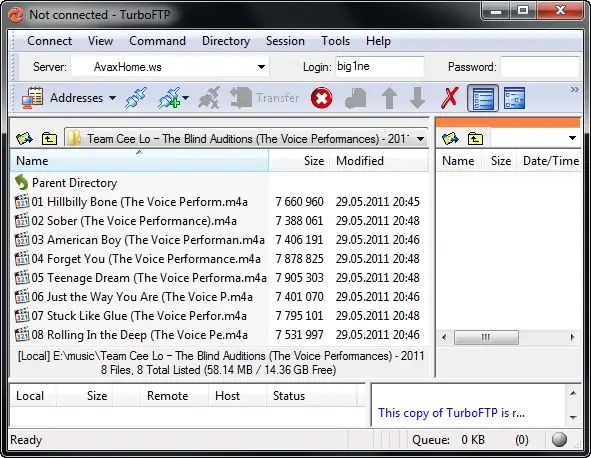This screenshot has width=591, height=458.
Task: Click local pane up-one-level folder icon
Action: (49, 139)
